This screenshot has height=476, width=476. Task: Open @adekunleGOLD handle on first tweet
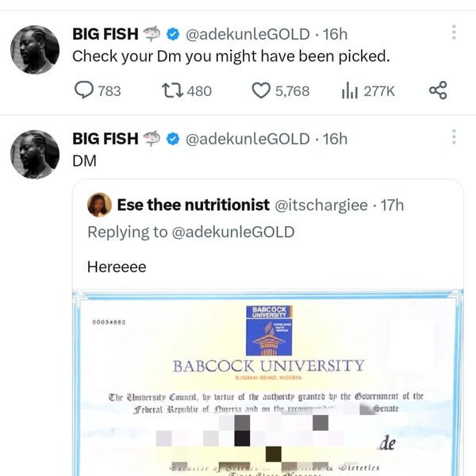click(248, 34)
